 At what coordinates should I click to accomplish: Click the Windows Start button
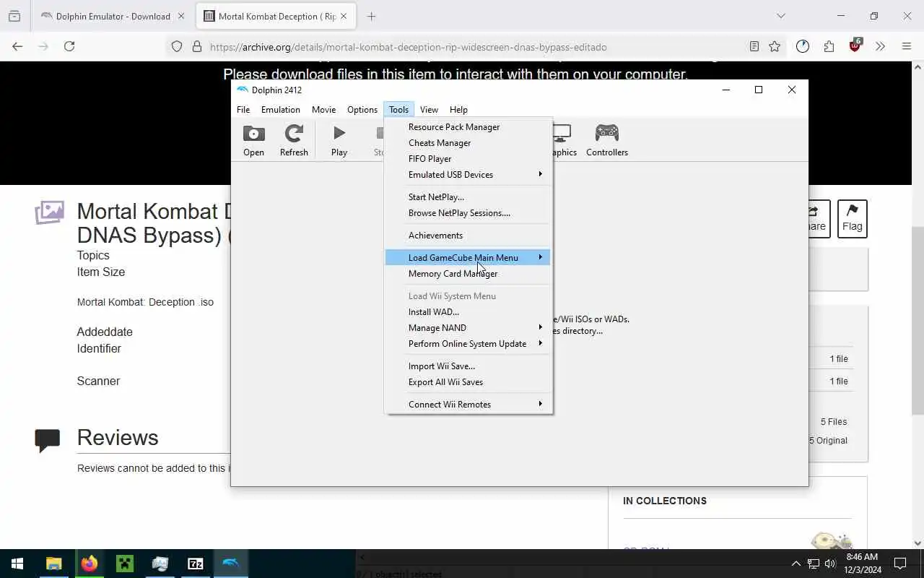[17, 564]
